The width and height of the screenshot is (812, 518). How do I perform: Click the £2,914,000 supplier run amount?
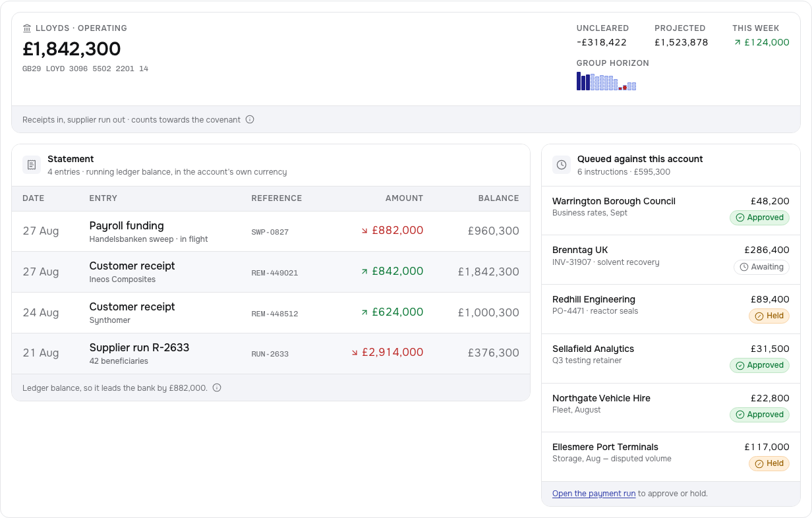pyautogui.click(x=393, y=353)
